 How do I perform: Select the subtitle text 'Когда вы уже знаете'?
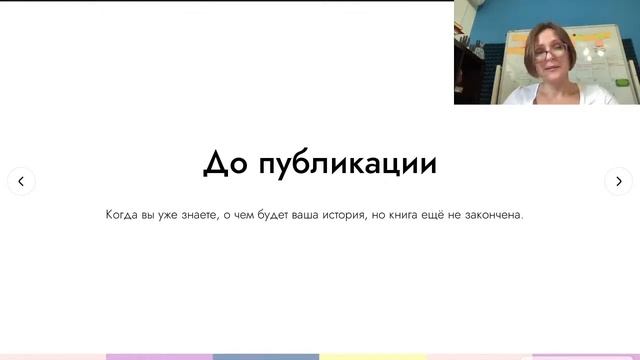[162, 215]
